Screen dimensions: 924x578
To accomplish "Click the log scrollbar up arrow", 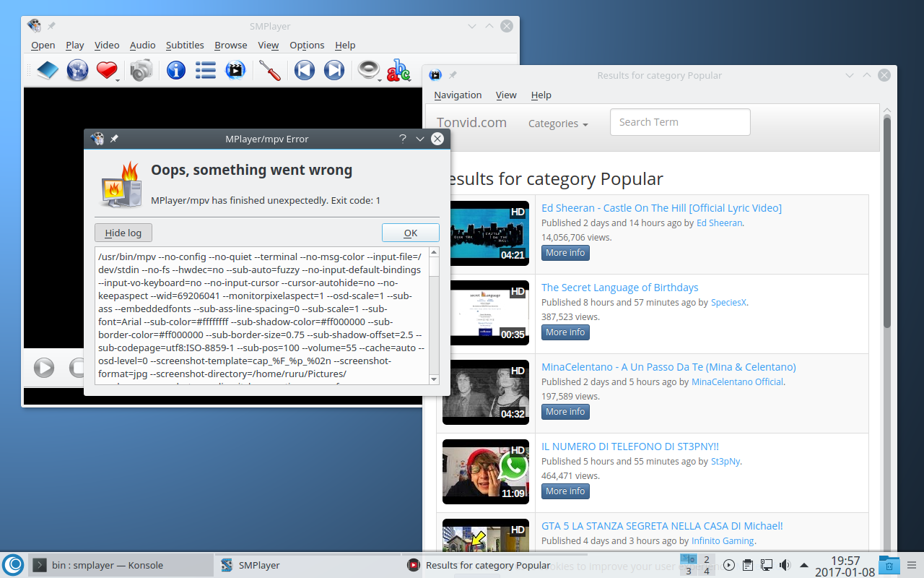I will click(x=434, y=252).
